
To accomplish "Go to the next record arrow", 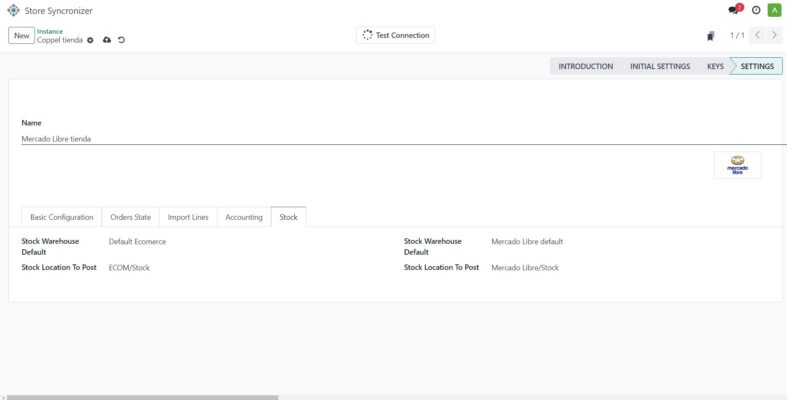I will click(x=774, y=35).
